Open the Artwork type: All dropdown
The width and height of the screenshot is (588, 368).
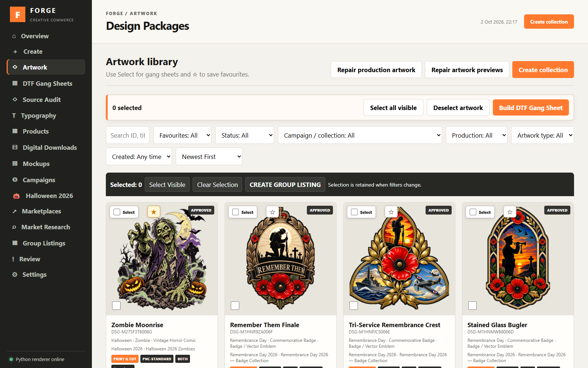(542, 135)
